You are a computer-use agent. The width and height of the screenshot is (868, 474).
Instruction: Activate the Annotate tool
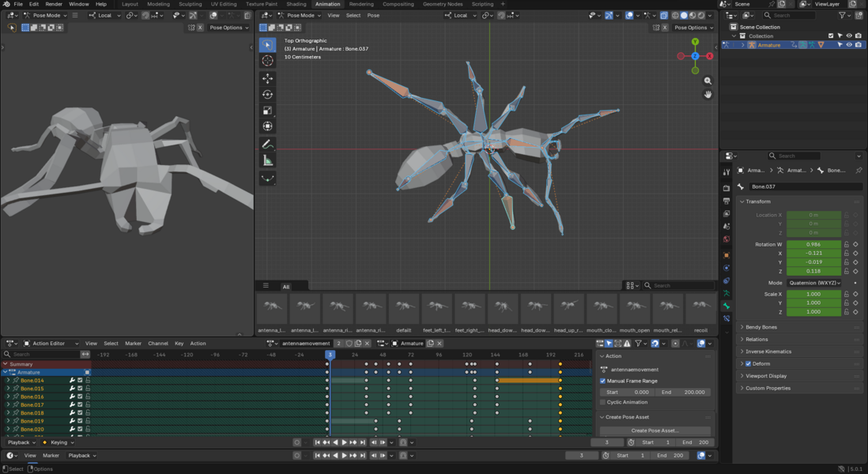point(267,144)
